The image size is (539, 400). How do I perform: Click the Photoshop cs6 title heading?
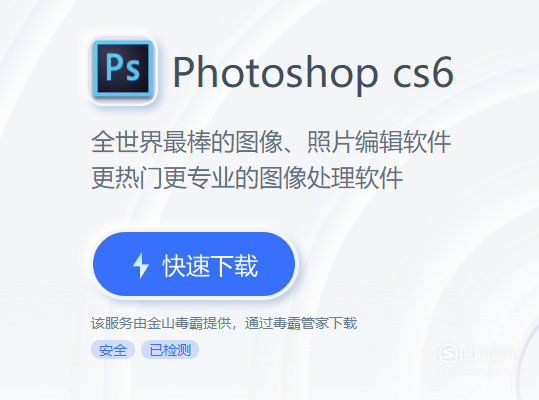pos(313,73)
